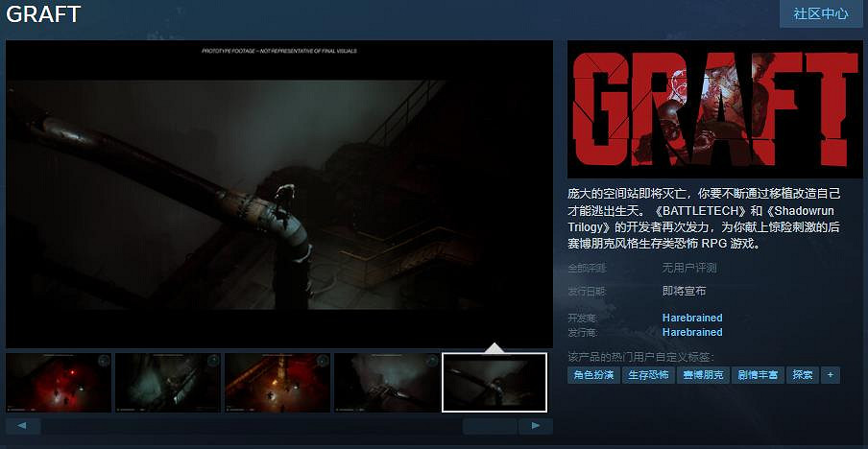Click the right arrow of thumbnail strip

[536, 426]
